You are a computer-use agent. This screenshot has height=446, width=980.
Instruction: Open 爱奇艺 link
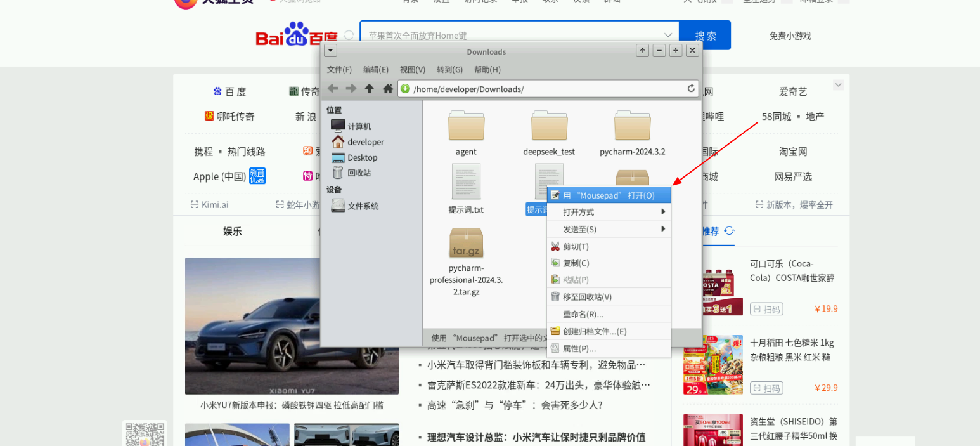[x=793, y=91]
